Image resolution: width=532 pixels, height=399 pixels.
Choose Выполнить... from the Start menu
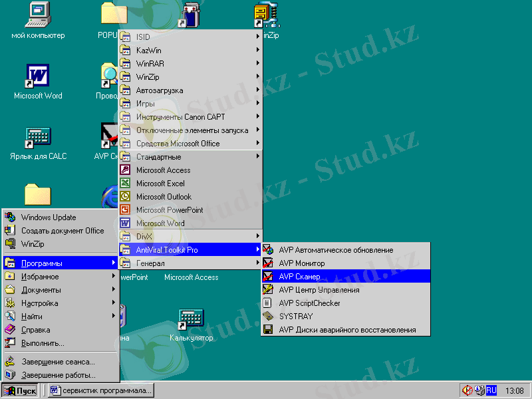[61, 343]
